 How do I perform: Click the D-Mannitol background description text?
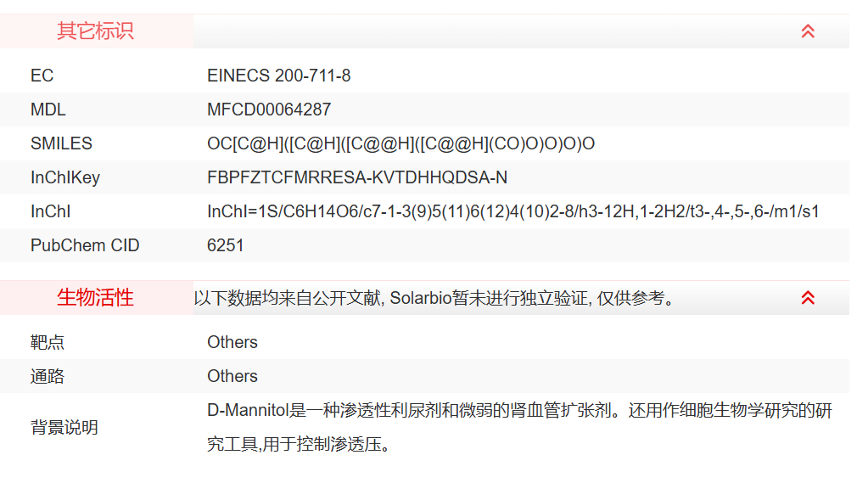pos(519,412)
